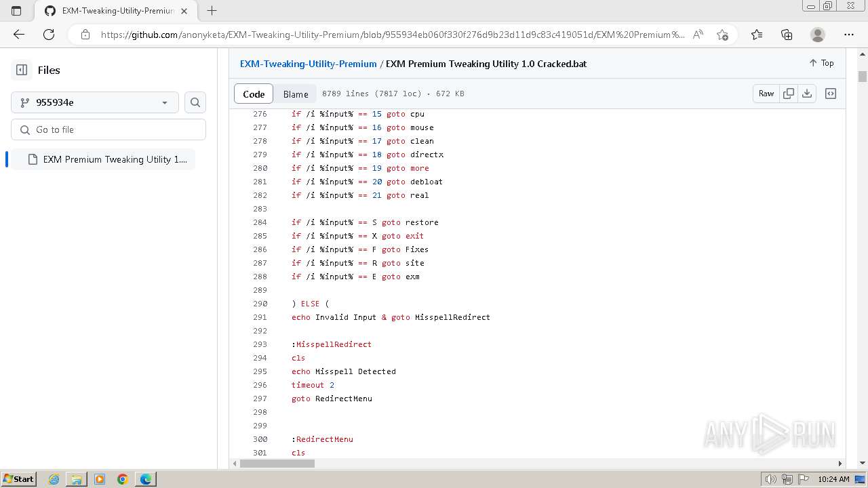
Task: Open the Raw file view
Action: pos(766,94)
